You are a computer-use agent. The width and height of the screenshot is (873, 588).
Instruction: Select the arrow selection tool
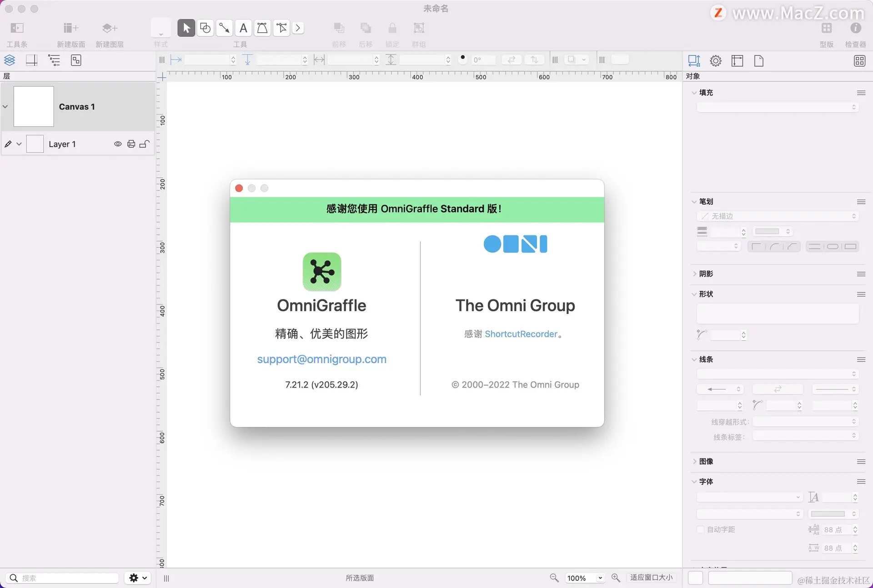click(186, 28)
